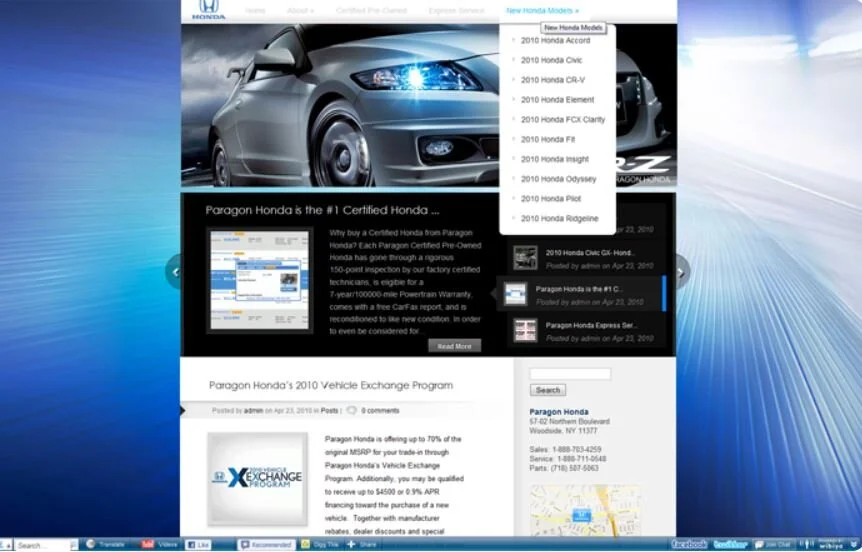The image size is (862, 552).
Task: Click the toolbar's leftmost dropdown arrow
Action: (x=6, y=545)
